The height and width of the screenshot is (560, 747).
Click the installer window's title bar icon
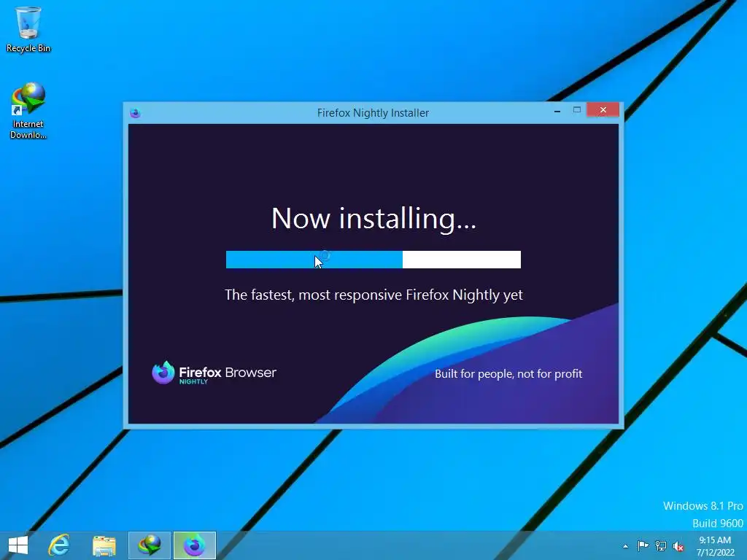135,113
